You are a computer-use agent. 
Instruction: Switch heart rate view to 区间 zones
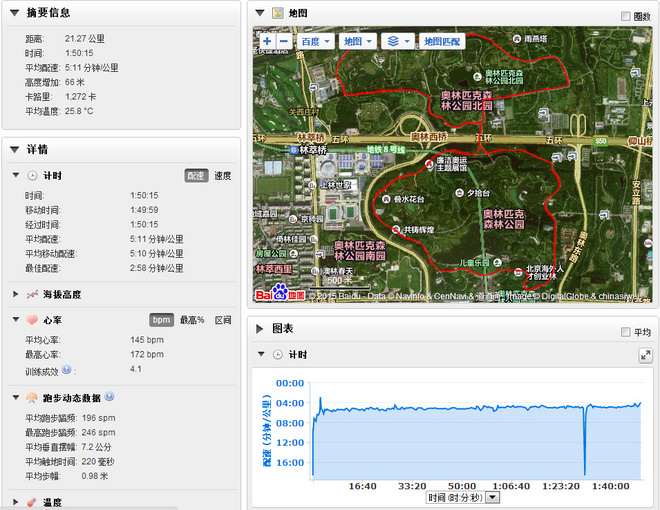(223, 320)
